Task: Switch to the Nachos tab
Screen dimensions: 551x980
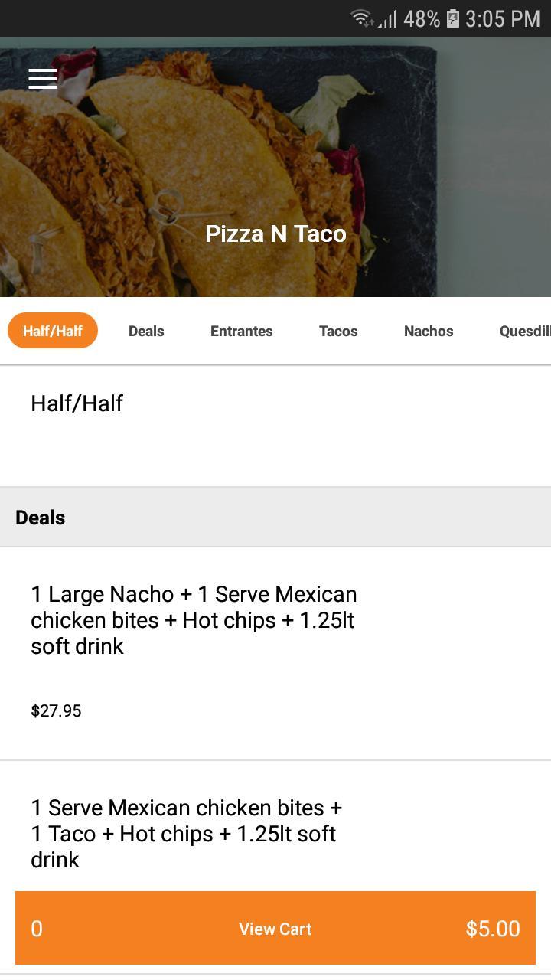Action: pos(429,331)
